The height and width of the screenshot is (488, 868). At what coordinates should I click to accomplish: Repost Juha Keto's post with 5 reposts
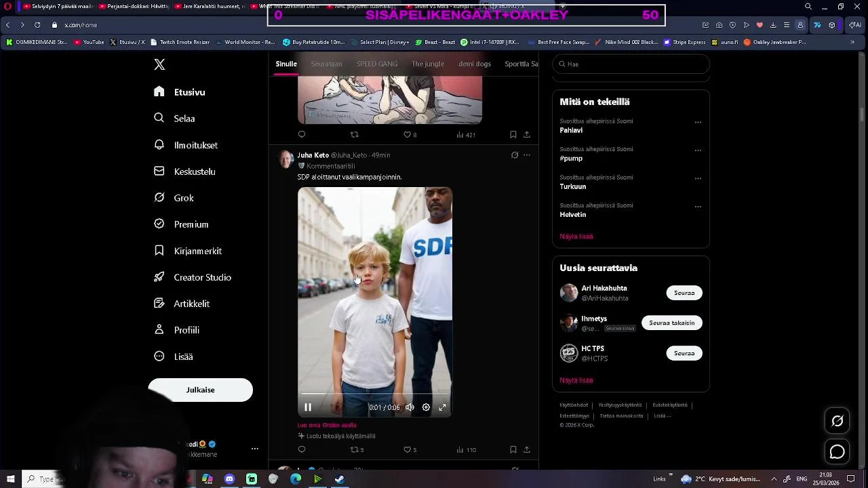357,449
